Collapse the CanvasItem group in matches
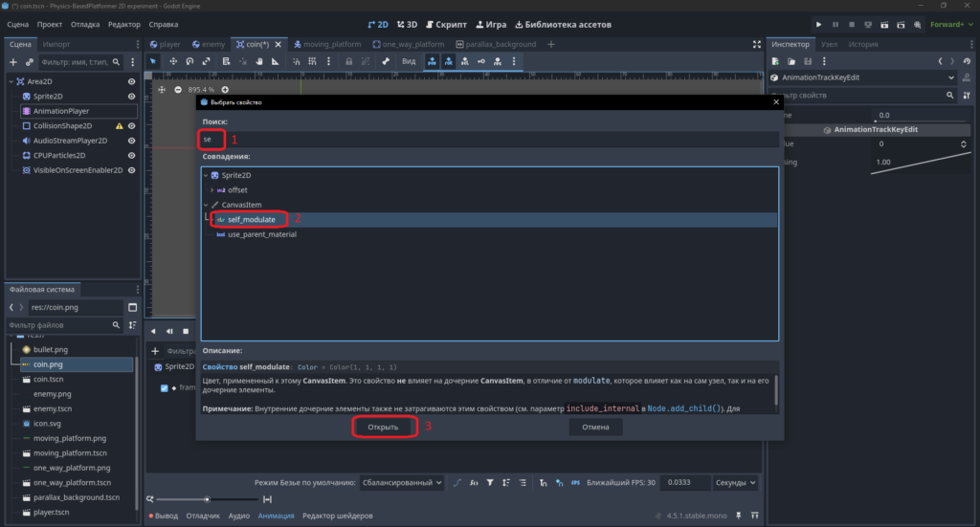Viewport: 980px width, 527px height. pos(207,205)
